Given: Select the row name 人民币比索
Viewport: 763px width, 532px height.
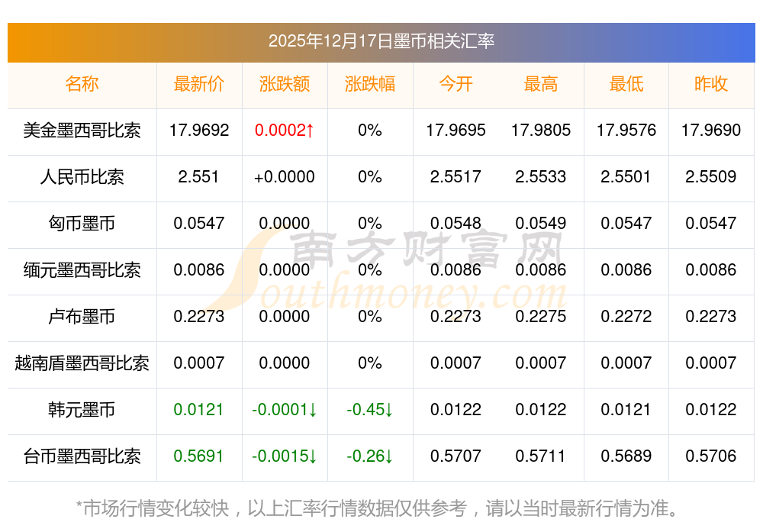Looking at the screenshot, I should [82, 176].
